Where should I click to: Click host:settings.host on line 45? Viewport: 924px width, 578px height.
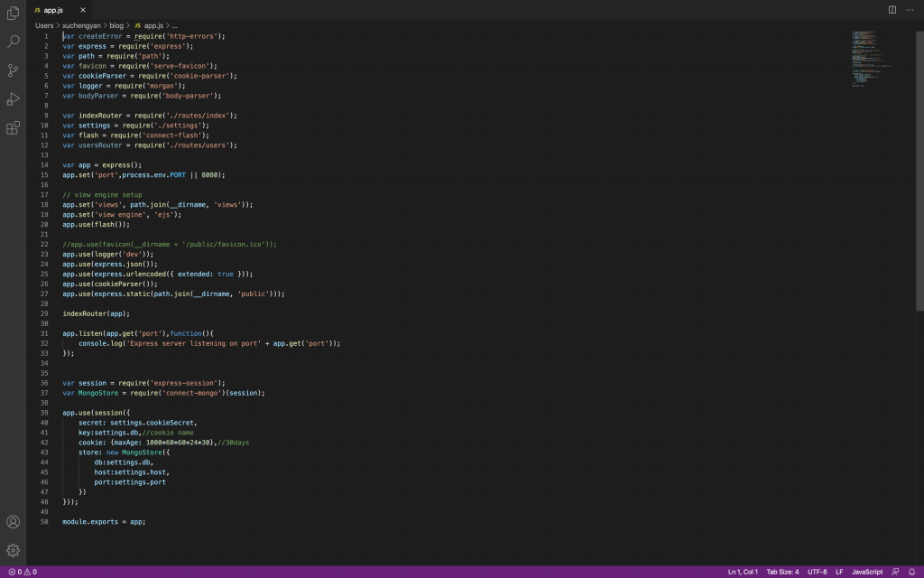(132, 472)
